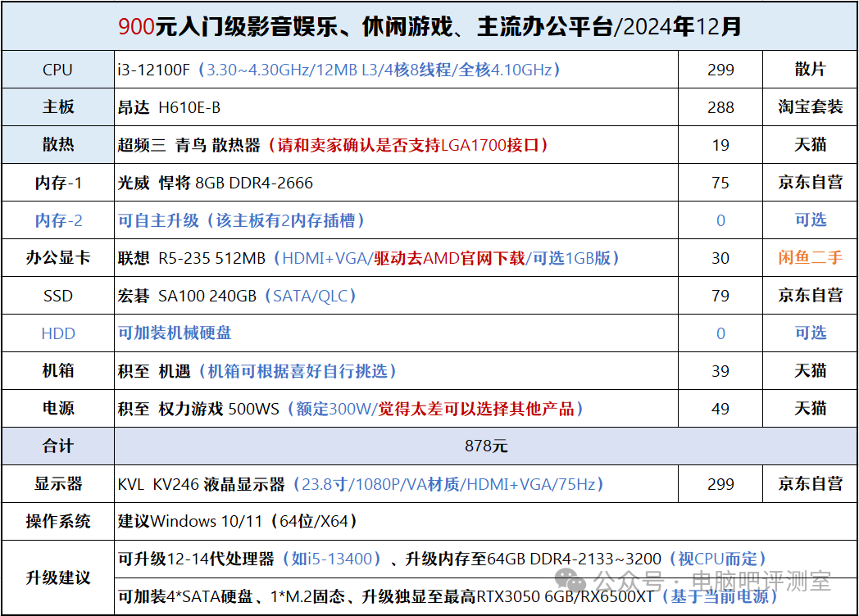Click '天猫' in the 电源 row
The width and height of the screenshot is (859, 616).
[811, 409]
